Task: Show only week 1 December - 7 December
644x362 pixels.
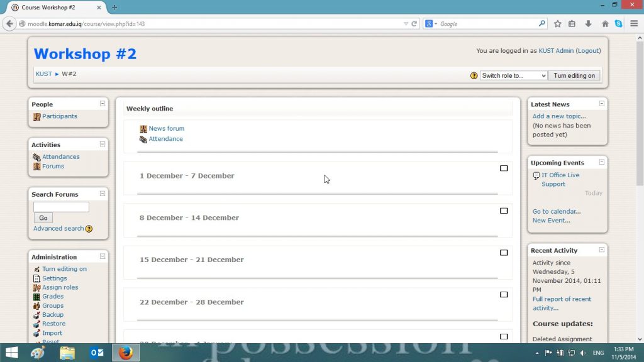Action: tap(504, 168)
